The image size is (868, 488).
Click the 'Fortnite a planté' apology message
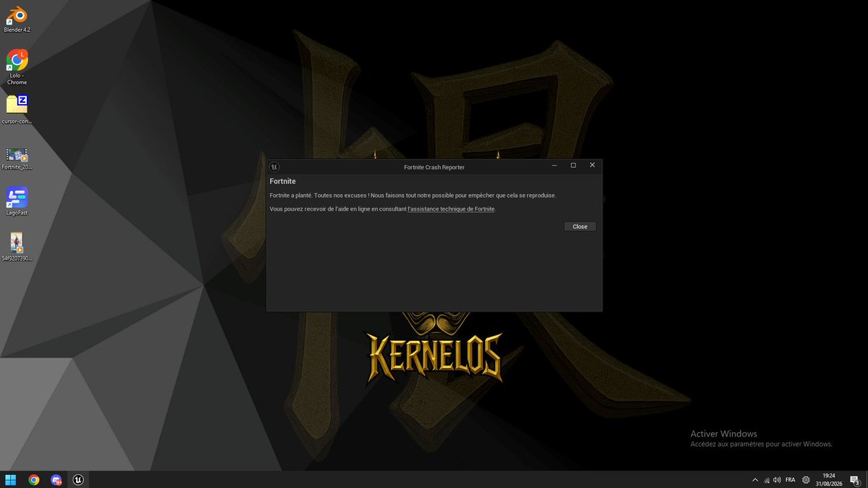(x=413, y=195)
